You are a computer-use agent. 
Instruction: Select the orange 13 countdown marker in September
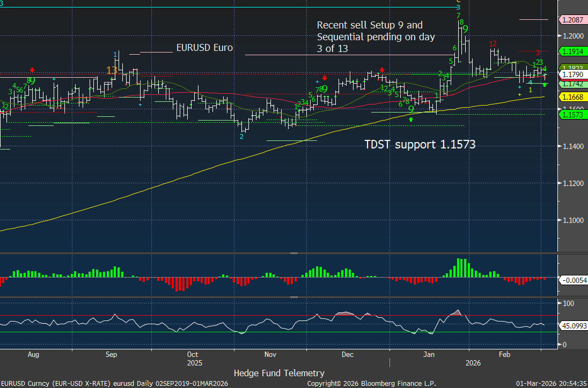pos(112,70)
